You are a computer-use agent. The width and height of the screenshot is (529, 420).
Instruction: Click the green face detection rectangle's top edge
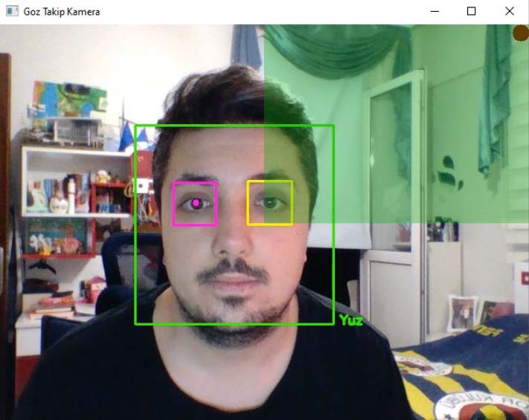[x=234, y=126]
